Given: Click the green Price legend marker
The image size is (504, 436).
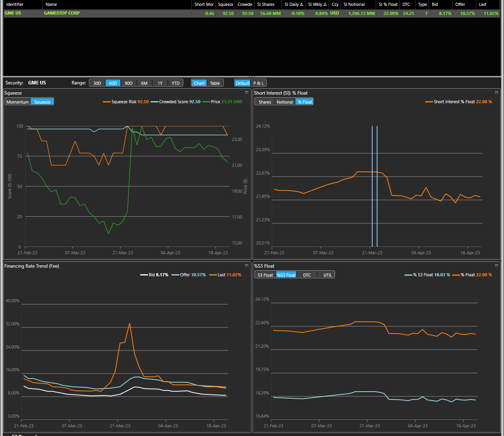Looking at the screenshot, I should pyautogui.click(x=206, y=102).
